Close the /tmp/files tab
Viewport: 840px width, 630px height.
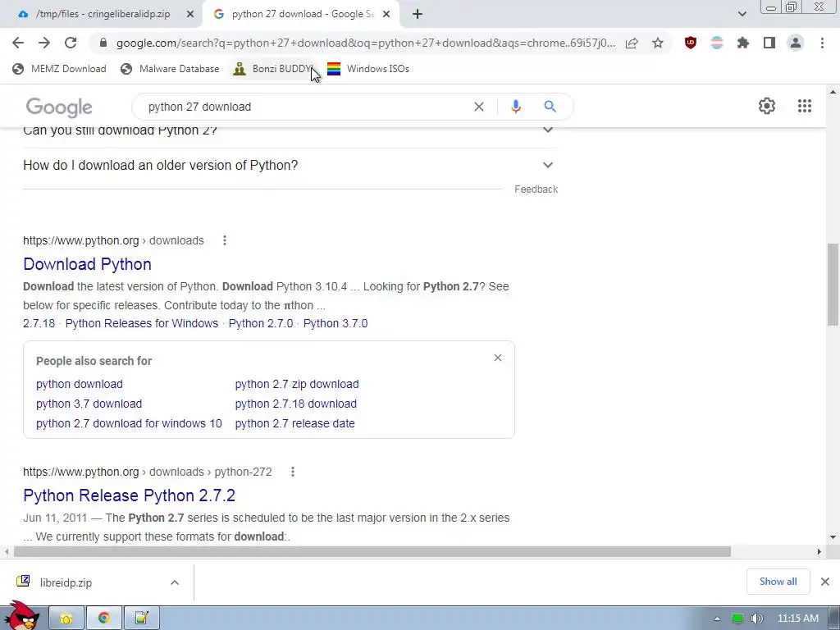(190, 15)
